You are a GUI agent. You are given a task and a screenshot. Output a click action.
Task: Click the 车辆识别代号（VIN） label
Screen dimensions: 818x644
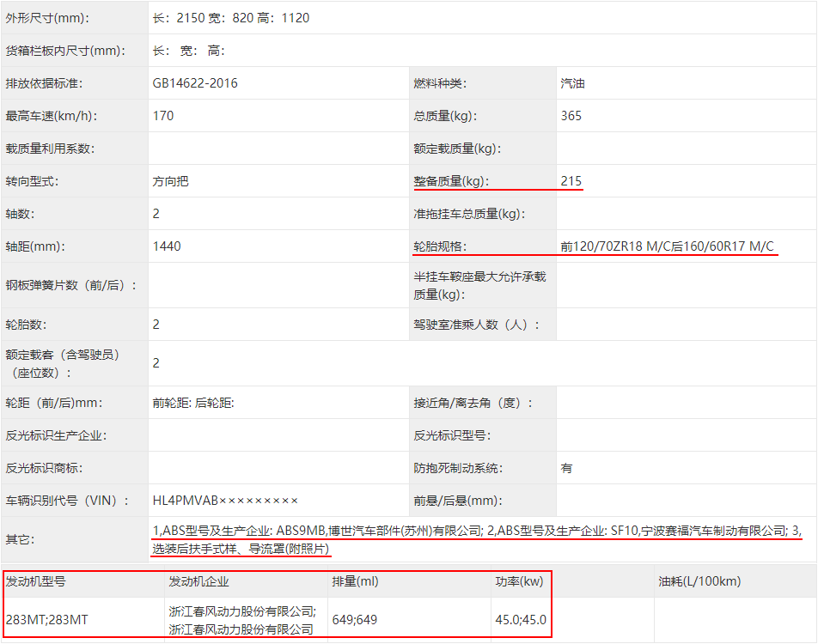click(67, 501)
